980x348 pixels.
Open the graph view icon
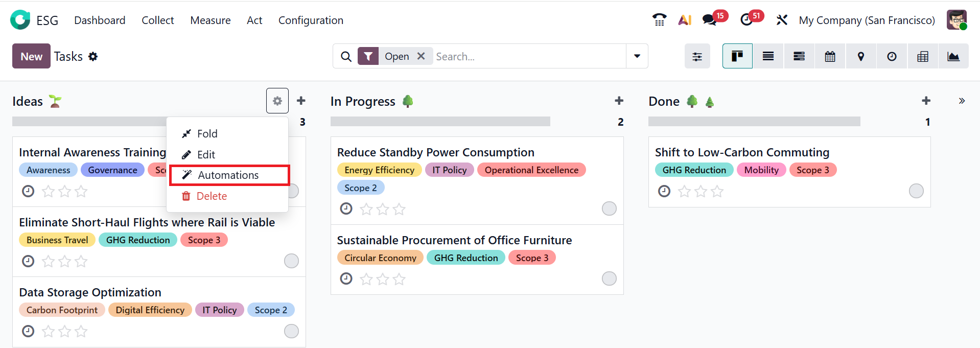pos(953,56)
